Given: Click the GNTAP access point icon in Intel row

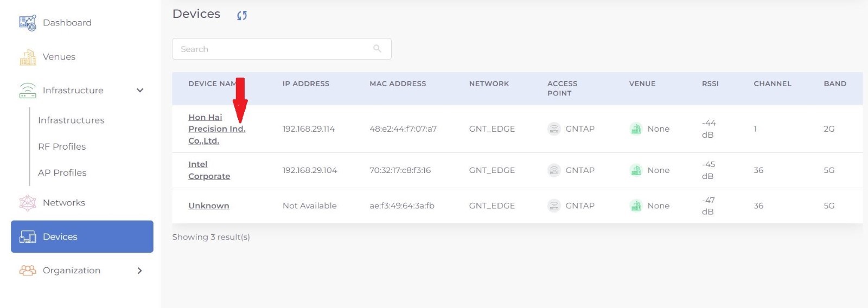Looking at the screenshot, I should pyautogui.click(x=554, y=170).
